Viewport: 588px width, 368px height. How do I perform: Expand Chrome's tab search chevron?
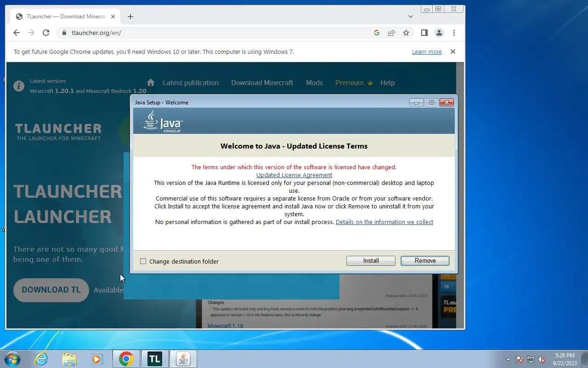coord(410,17)
